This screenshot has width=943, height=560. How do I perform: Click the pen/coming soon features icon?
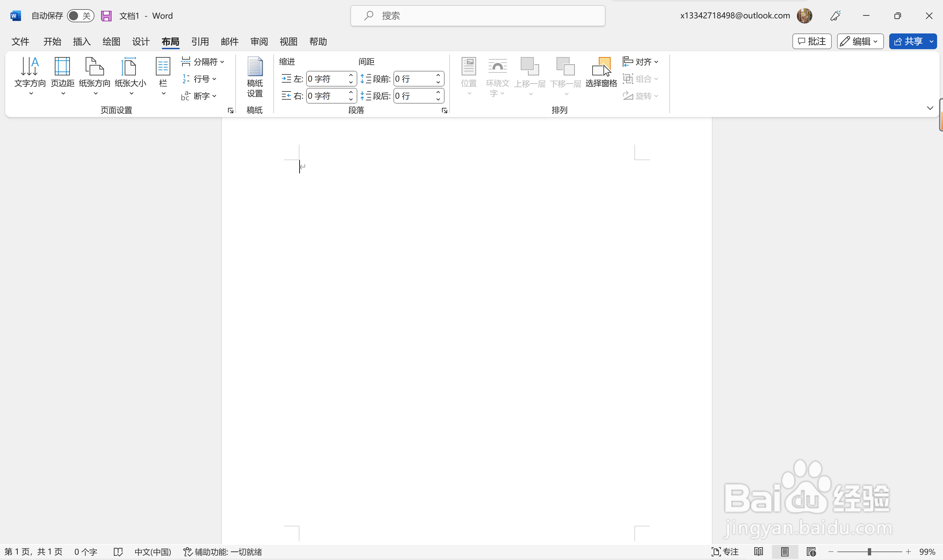(835, 16)
